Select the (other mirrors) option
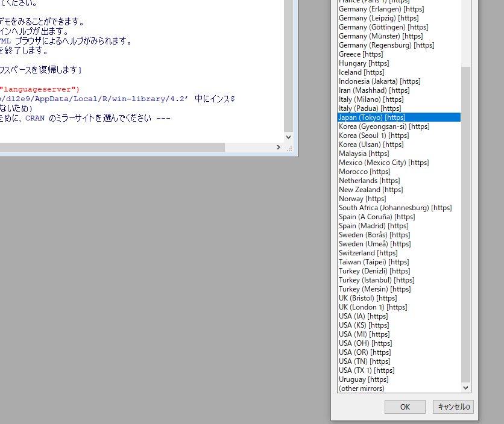504x424 pixels. pos(361,388)
